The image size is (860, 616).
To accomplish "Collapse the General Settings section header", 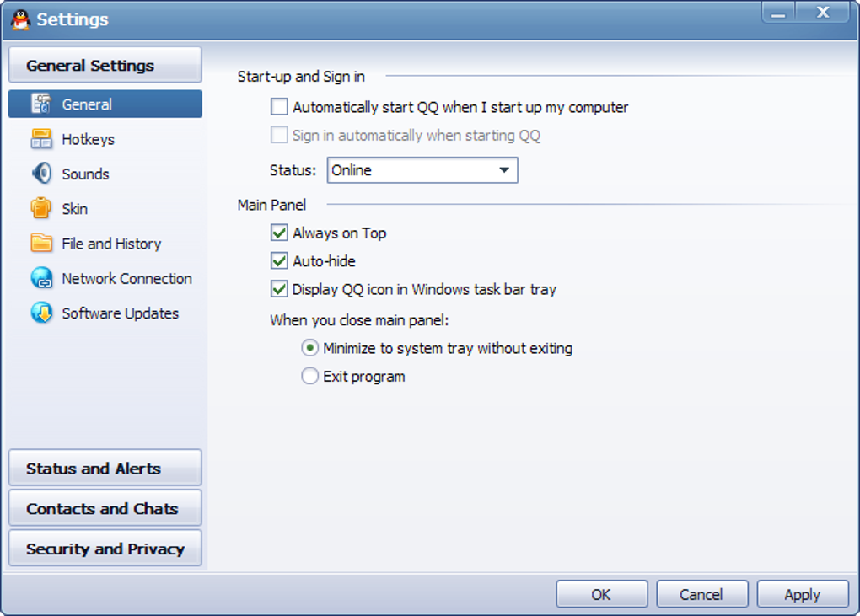I will coord(105,66).
